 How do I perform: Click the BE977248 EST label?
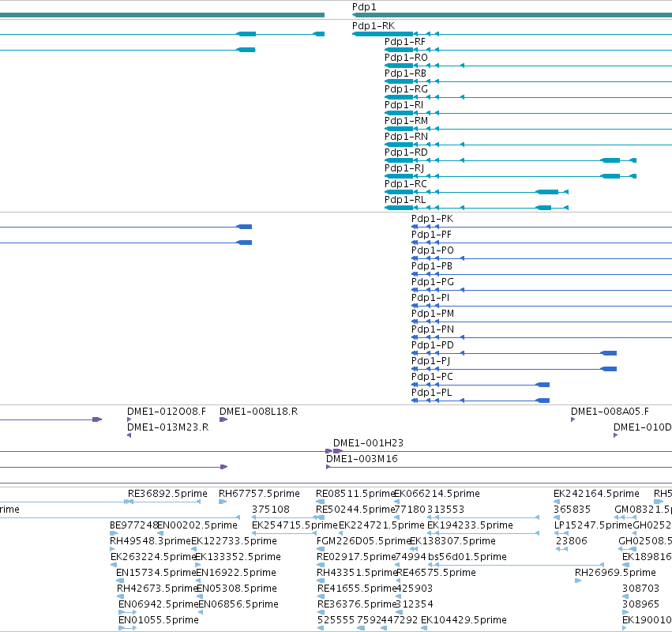(x=133, y=525)
